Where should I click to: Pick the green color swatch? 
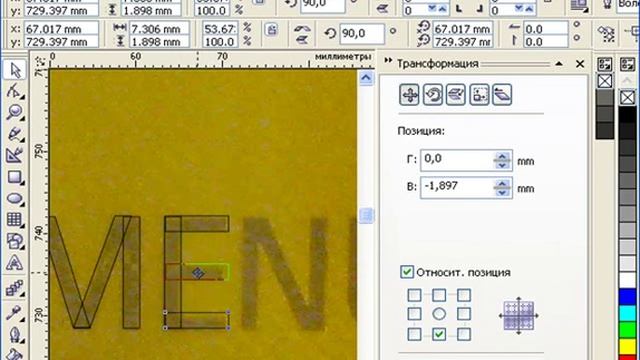click(x=627, y=330)
